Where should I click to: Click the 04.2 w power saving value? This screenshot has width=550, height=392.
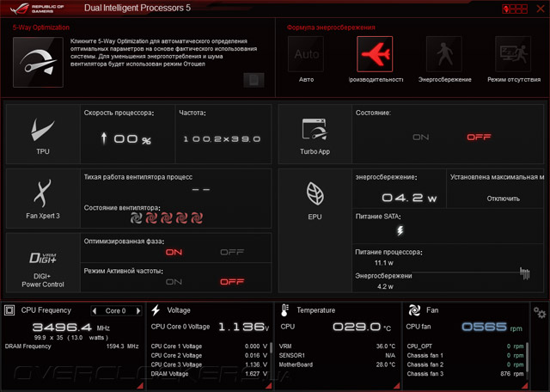point(409,198)
